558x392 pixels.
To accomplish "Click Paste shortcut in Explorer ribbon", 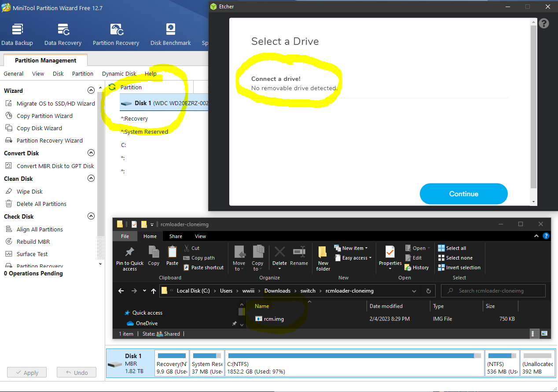I will click(x=203, y=267).
